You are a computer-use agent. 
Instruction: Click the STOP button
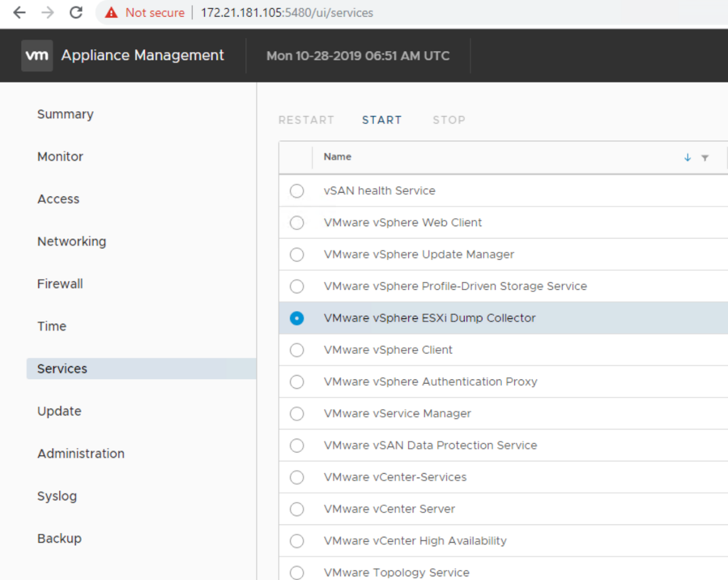449,120
